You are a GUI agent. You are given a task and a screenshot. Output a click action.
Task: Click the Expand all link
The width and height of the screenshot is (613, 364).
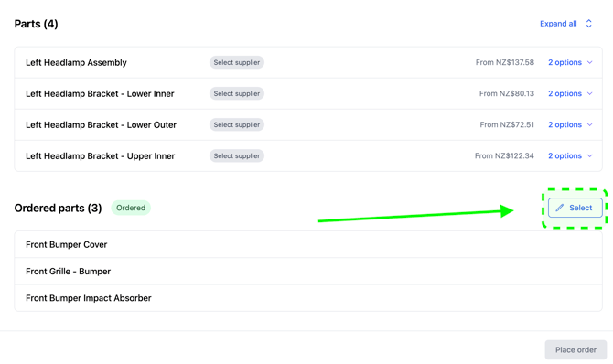pyautogui.click(x=558, y=24)
